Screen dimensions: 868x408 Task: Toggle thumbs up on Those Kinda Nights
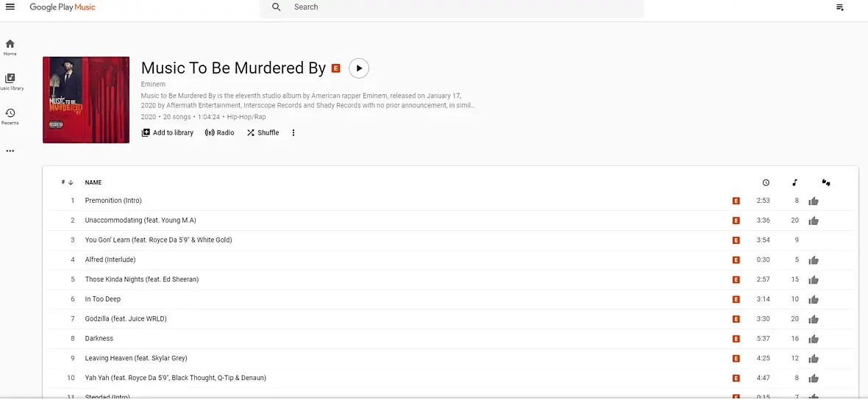(x=813, y=280)
